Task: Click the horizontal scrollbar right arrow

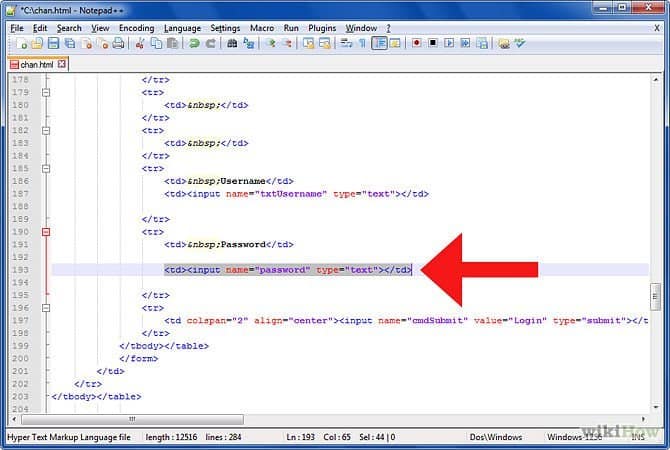Action: pos(644,419)
